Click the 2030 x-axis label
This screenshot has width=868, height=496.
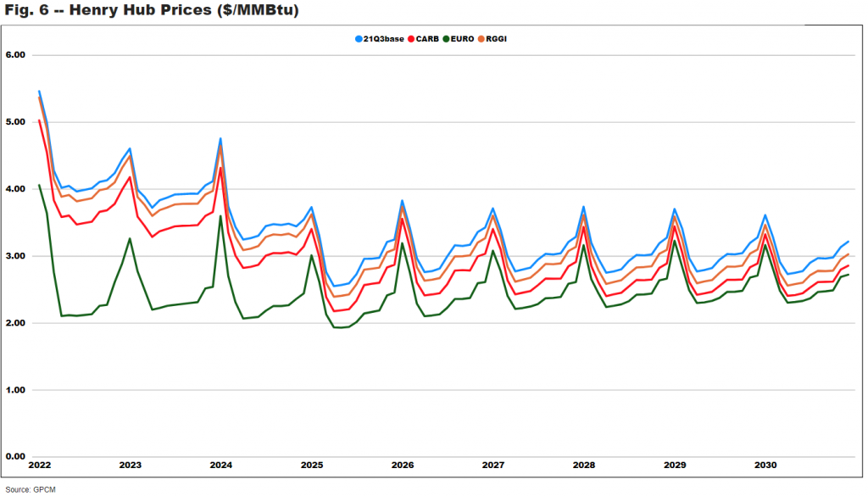coord(765,465)
